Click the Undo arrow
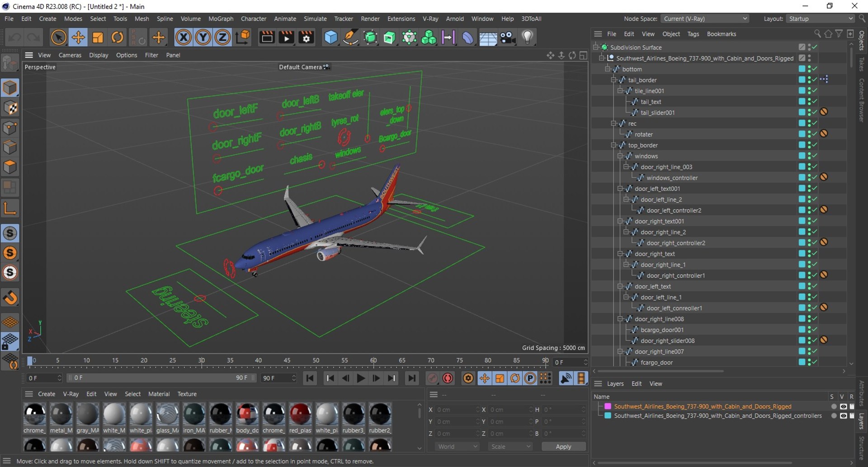 coord(14,37)
